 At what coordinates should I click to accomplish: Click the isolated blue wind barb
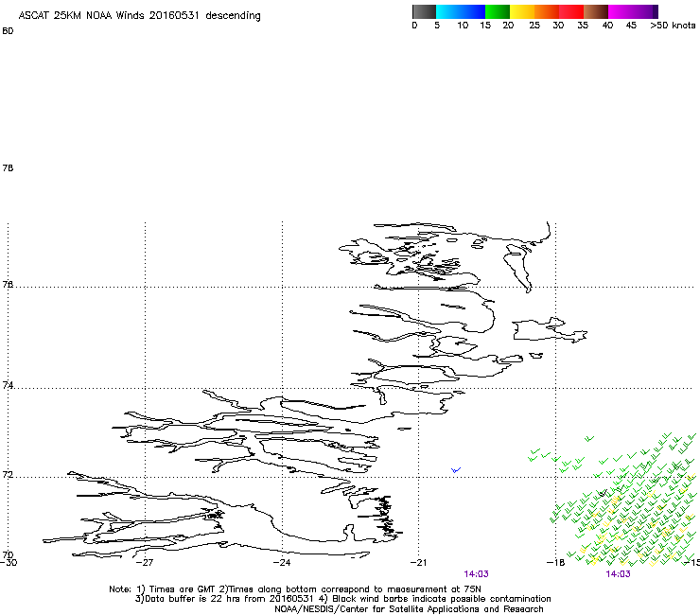click(456, 470)
